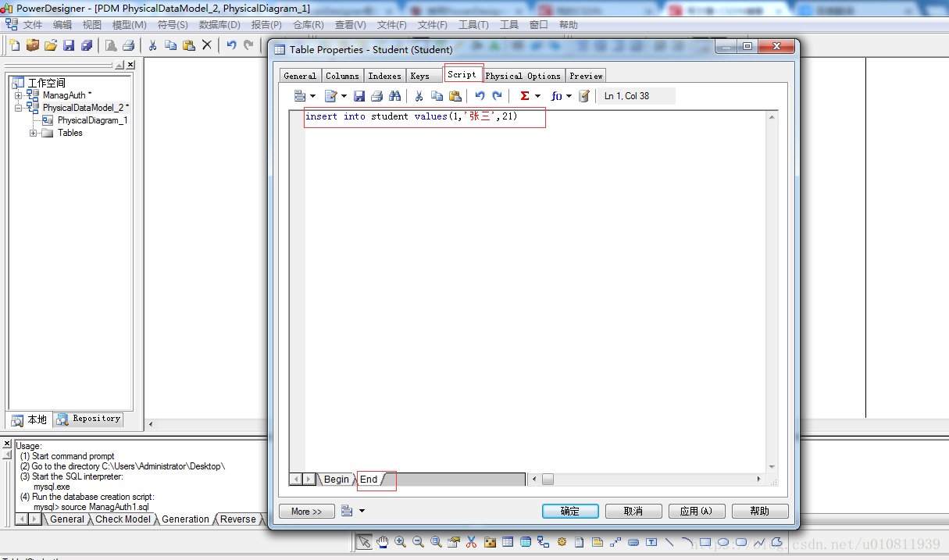Click the Copy icon in the Script toolbar

point(437,96)
